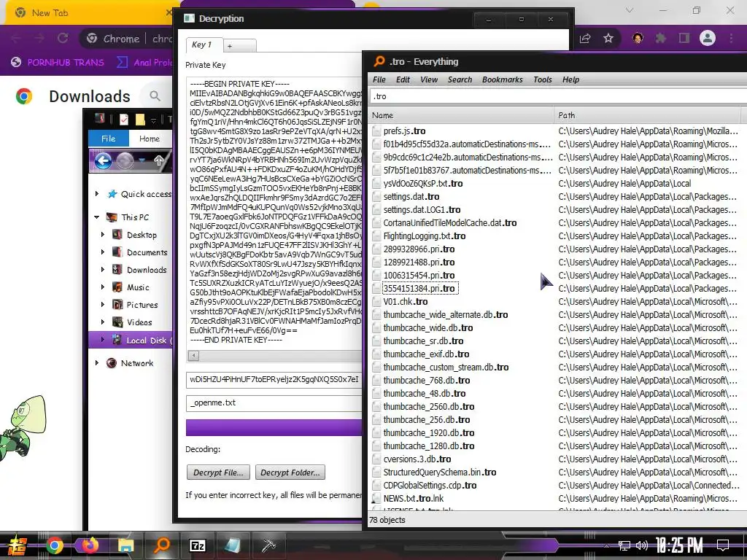This screenshot has height=560, width=747.
Task: Click the Chrome tab search chevron
Action: coord(630,10)
